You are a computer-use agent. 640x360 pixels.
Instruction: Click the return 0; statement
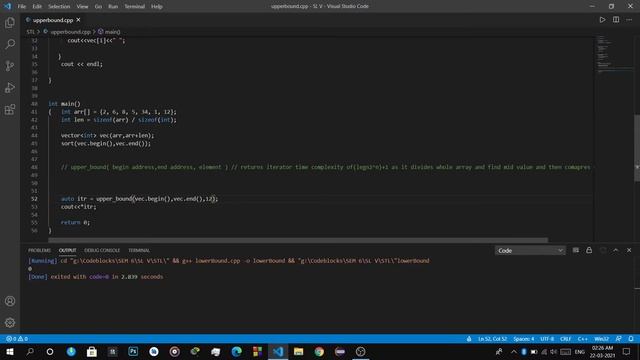pyautogui.click(x=75, y=222)
